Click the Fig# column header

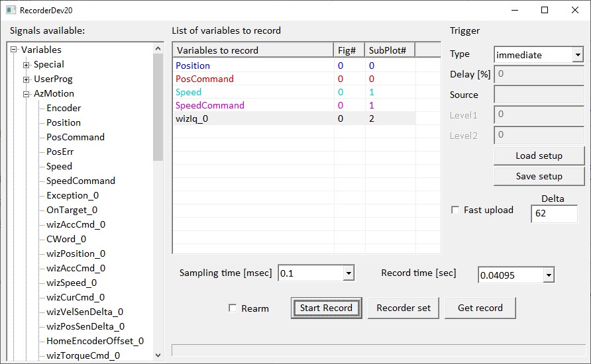point(349,50)
